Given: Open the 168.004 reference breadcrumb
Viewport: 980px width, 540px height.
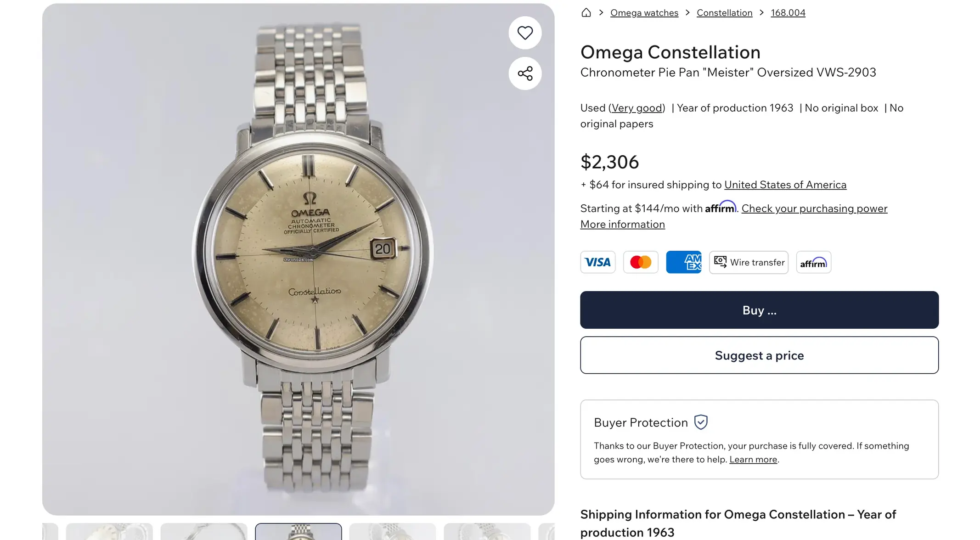Looking at the screenshot, I should point(788,13).
